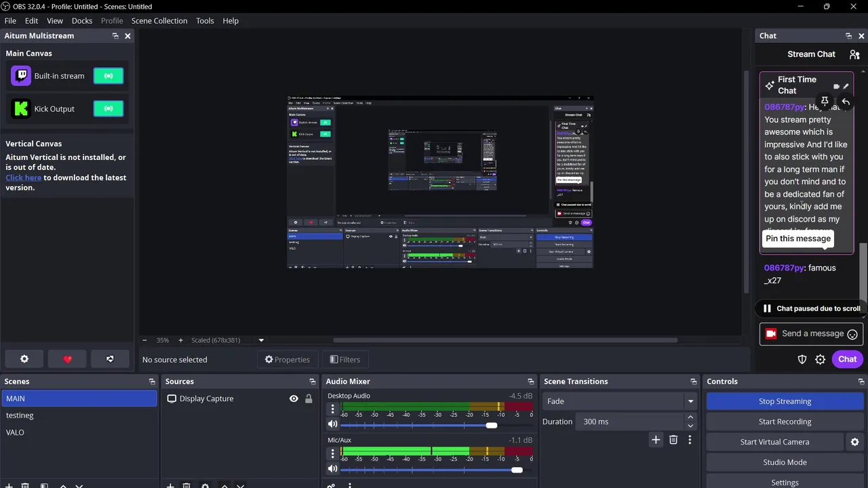Viewport: 868px width, 488px height.
Task: Zoom out preview with minus button
Action: coord(144,340)
